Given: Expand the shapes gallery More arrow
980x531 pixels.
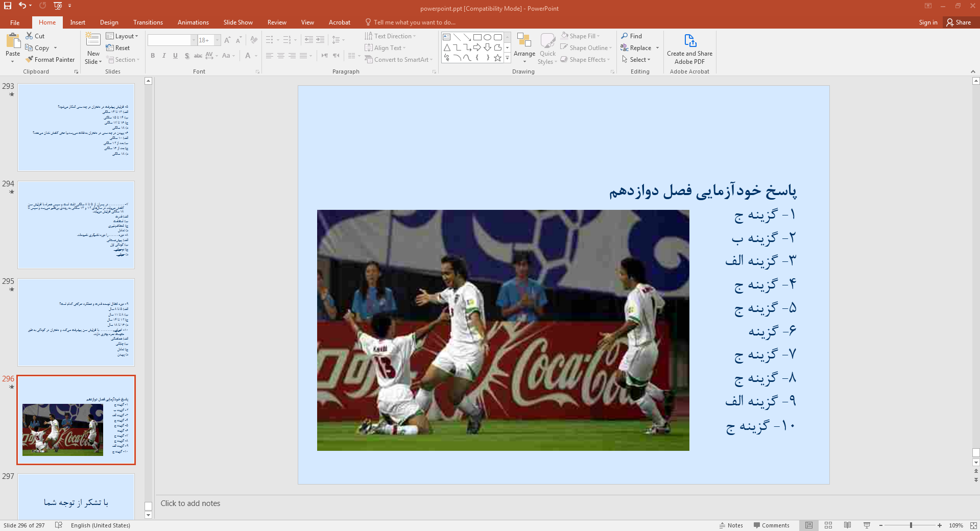Looking at the screenshot, I should 507,58.
